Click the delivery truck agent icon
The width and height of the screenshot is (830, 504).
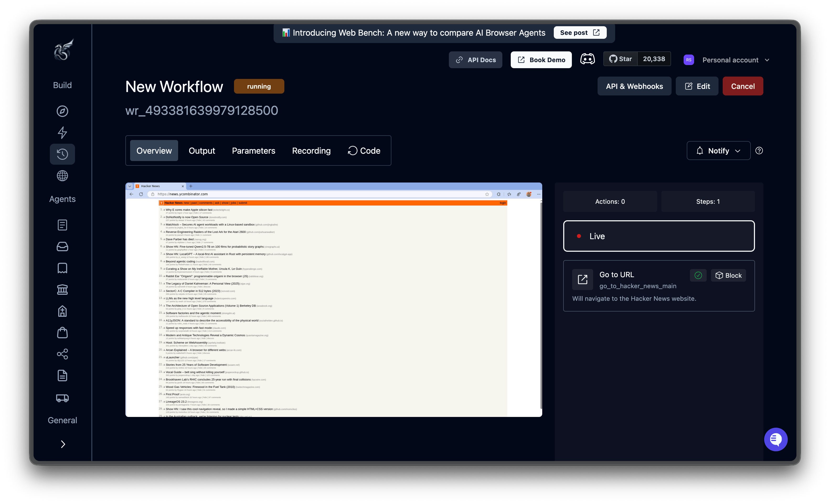pyautogui.click(x=62, y=398)
